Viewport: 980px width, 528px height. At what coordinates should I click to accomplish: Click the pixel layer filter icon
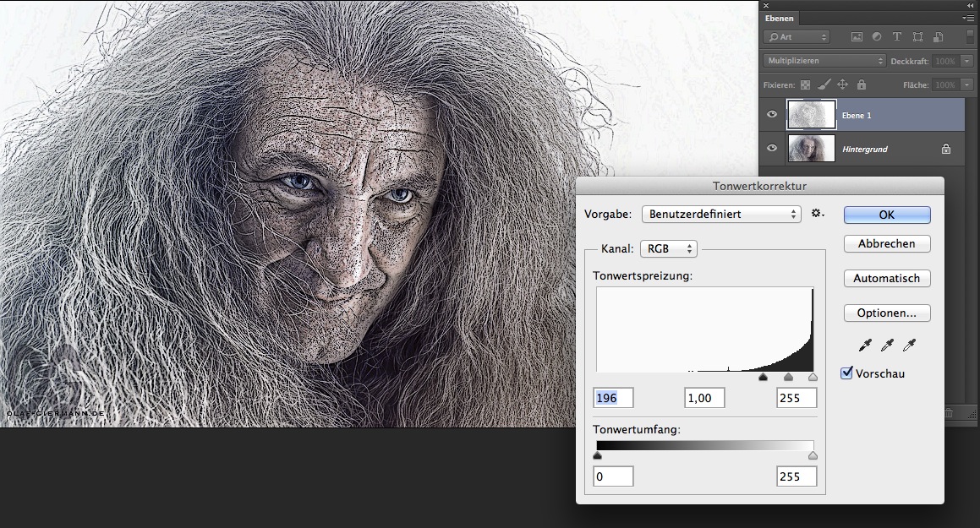coord(857,37)
